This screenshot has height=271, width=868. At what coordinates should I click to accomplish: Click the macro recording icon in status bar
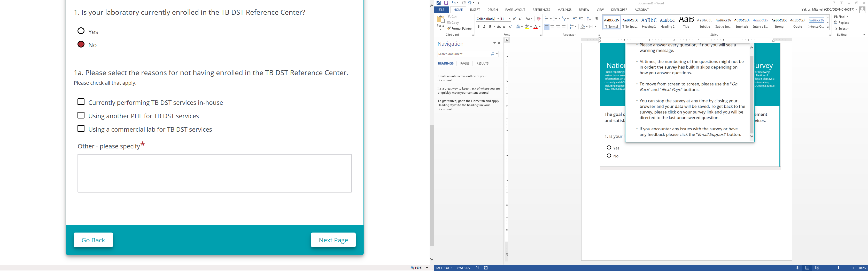[486, 268]
